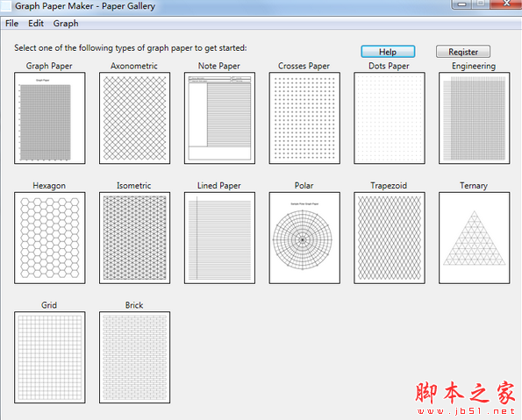The image size is (522, 420).
Task: Choose the Note Paper template thumbnail
Action: 219,118
